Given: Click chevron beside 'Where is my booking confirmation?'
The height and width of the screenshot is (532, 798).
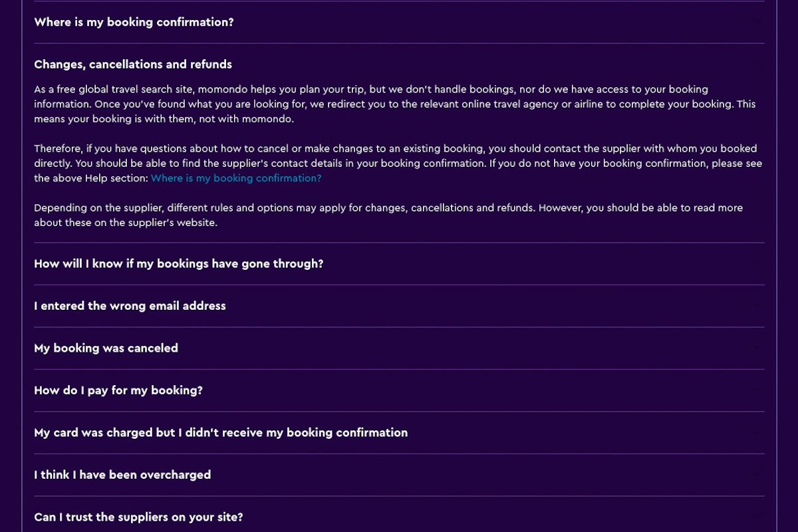Looking at the screenshot, I should [757, 22].
